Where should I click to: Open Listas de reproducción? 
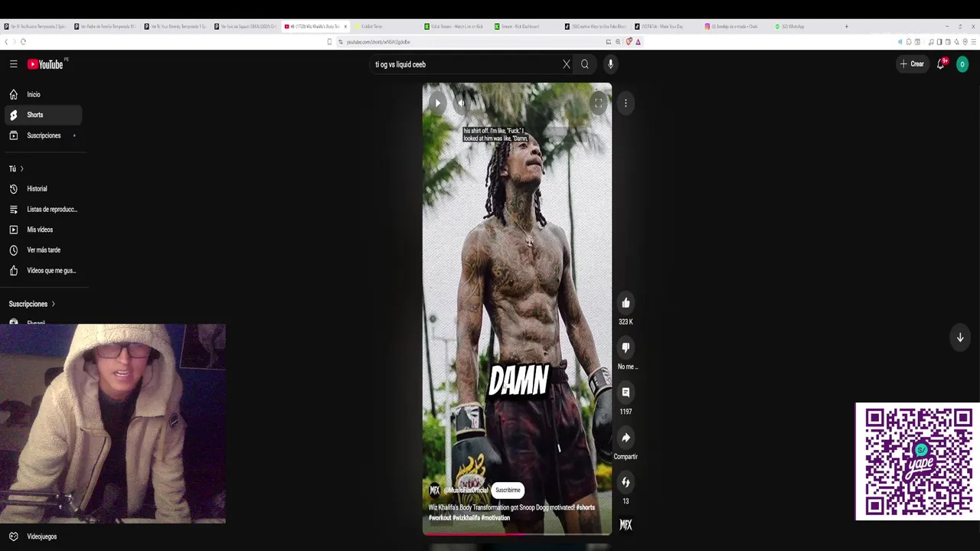click(44, 209)
